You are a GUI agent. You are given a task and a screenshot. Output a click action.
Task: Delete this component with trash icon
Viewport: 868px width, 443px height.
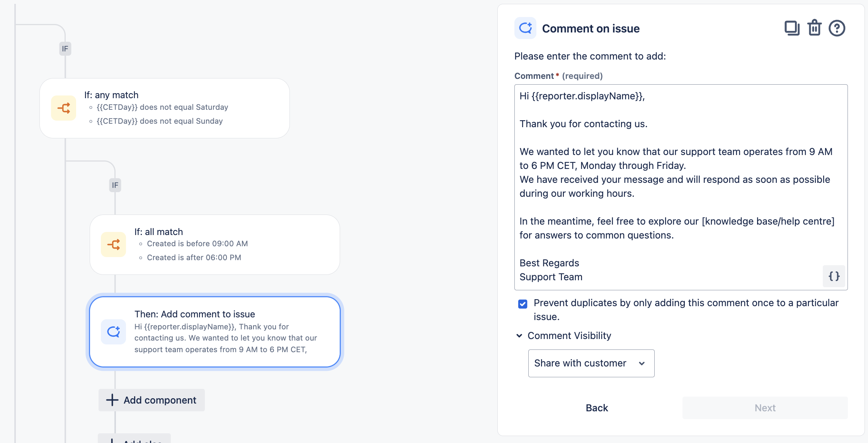814,28
